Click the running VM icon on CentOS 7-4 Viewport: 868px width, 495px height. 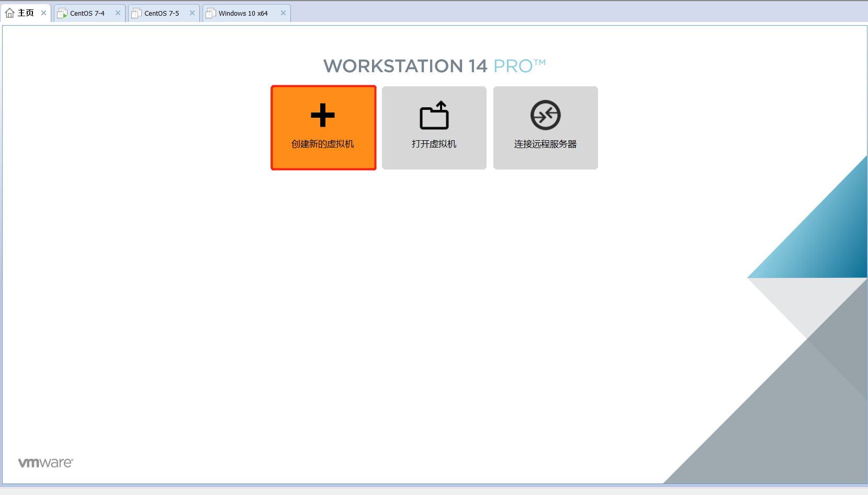click(x=62, y=13)
